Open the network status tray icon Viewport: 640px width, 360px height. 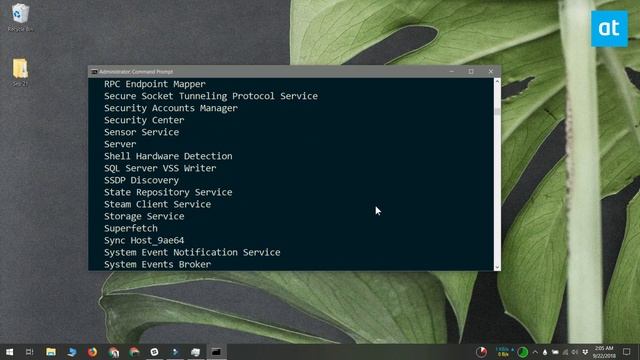pos(565,352)
